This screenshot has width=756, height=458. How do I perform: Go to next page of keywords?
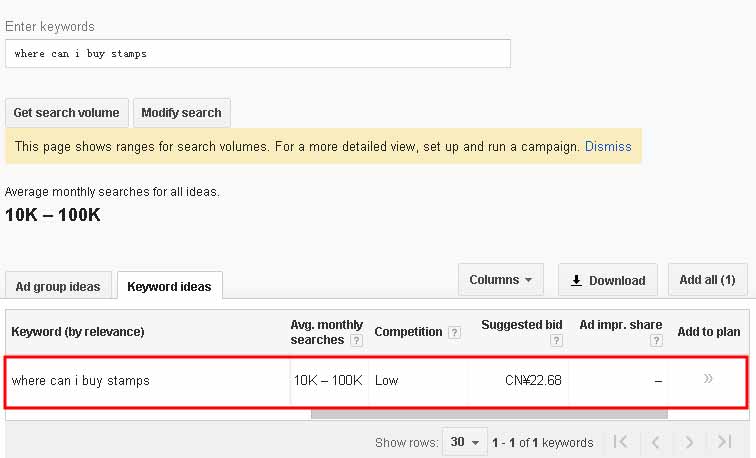coord(689,442)
